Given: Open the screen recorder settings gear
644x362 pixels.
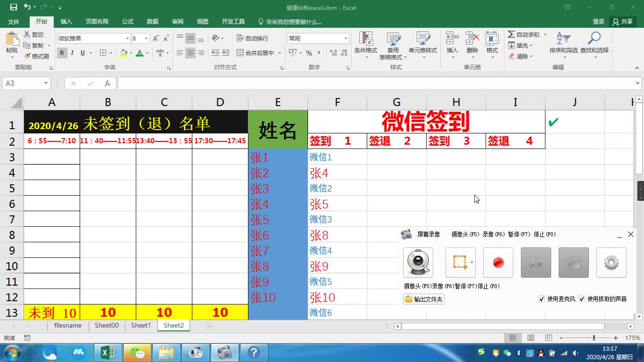Looking at the screenshot, I should (x=611, y=263).
